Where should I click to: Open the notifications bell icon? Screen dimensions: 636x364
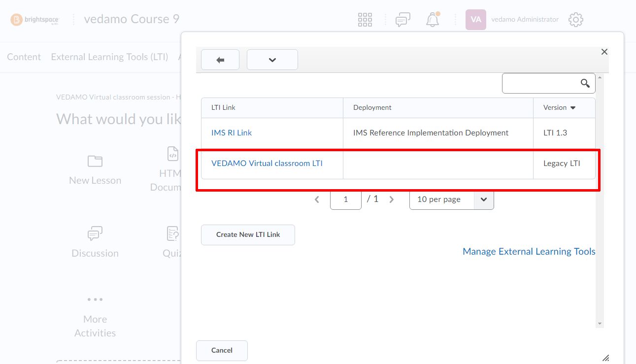pyautogui.click(x=433, y=20)
